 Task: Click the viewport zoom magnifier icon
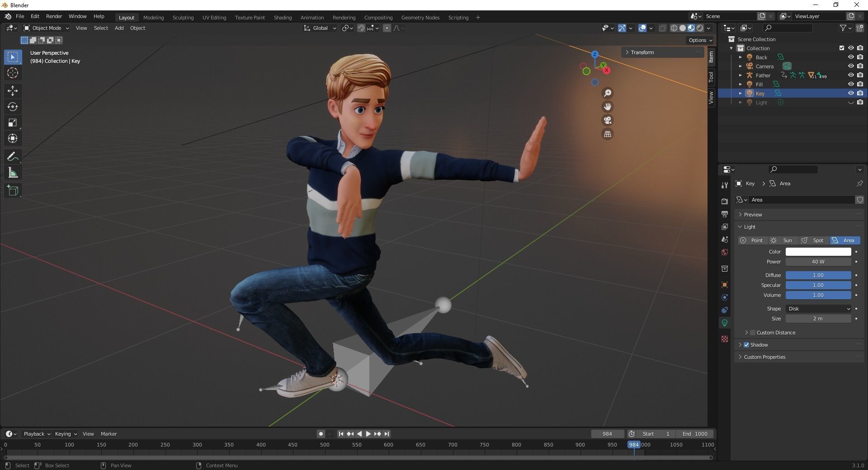click(x=608, y=93)
